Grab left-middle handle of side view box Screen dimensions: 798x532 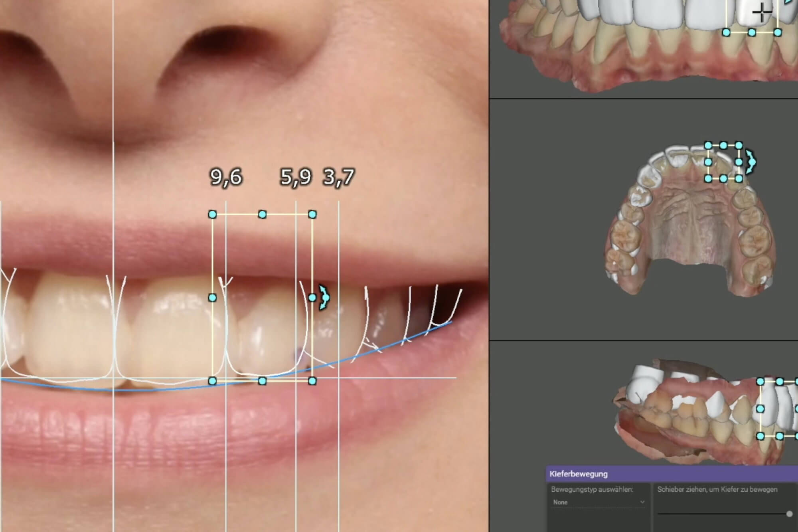tap(760, 409)
